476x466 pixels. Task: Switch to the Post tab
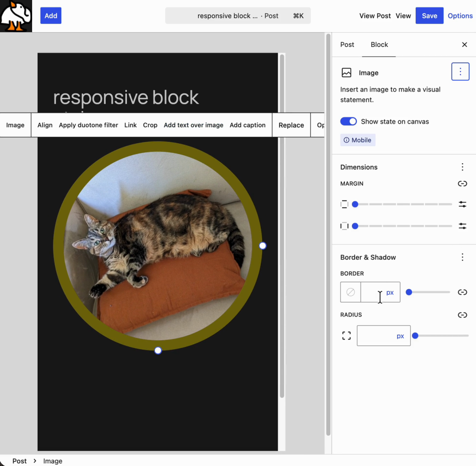pos(347,45)
